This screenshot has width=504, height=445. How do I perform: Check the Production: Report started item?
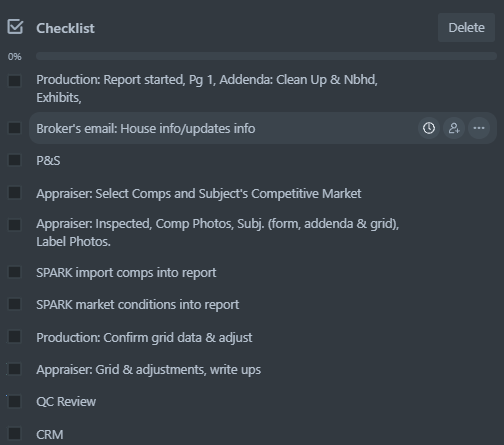coord(14,81)
